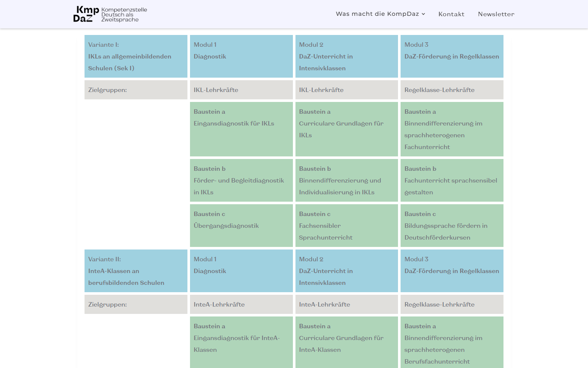Viewport: 588px width, 368px height.
Task: Select Modul 3 DaZ-Förderung in Regelklassen under Variante II
Action: tap(452, 271)
